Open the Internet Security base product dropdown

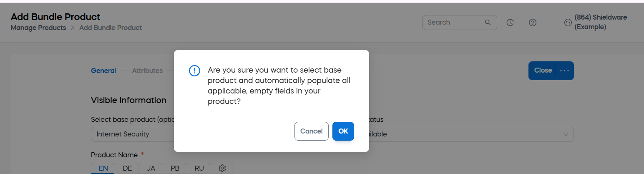point(133,134)
